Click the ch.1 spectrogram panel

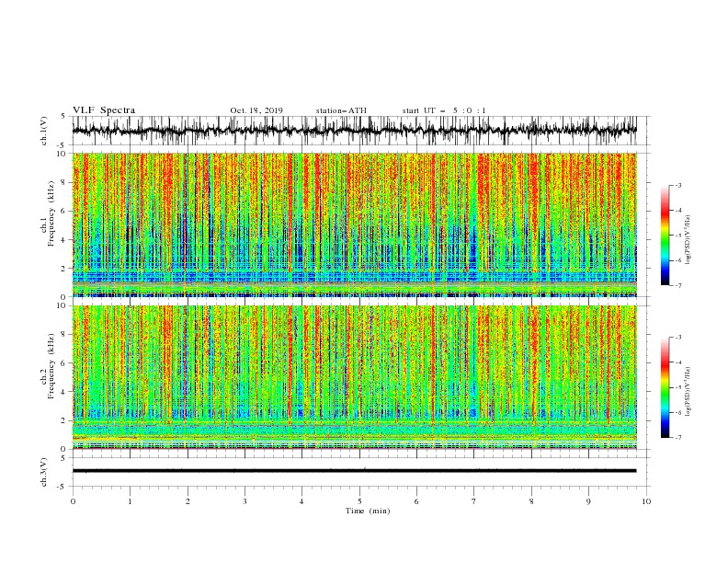[x=354, y=224]
